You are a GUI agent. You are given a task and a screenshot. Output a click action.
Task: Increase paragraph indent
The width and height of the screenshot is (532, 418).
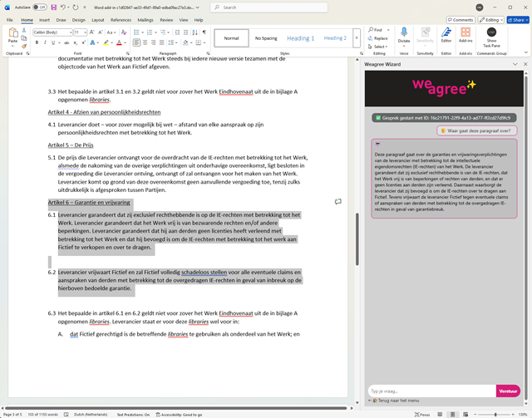point(185,32)
